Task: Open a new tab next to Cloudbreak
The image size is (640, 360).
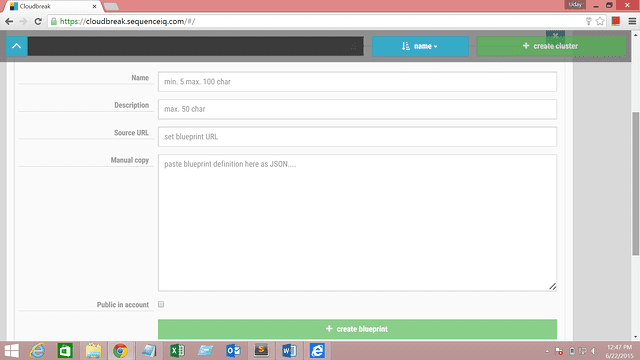Action: click(111, 7)
